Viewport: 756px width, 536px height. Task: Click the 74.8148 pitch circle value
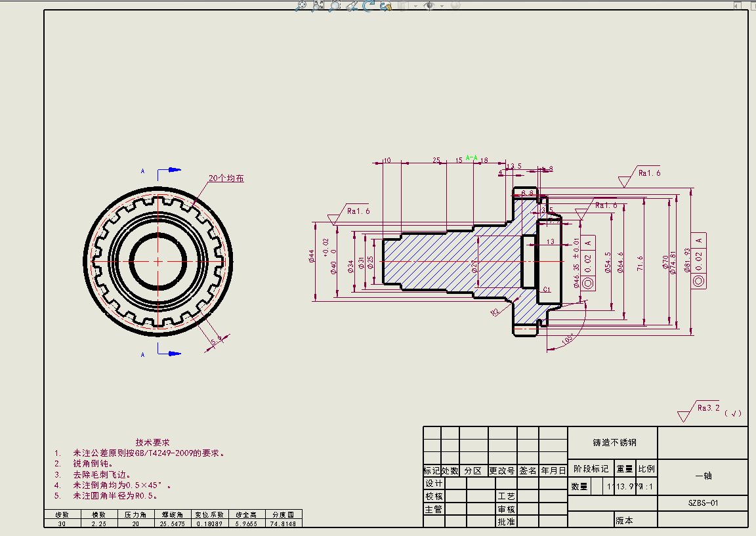pyautogui.click(x=283, y=524)
